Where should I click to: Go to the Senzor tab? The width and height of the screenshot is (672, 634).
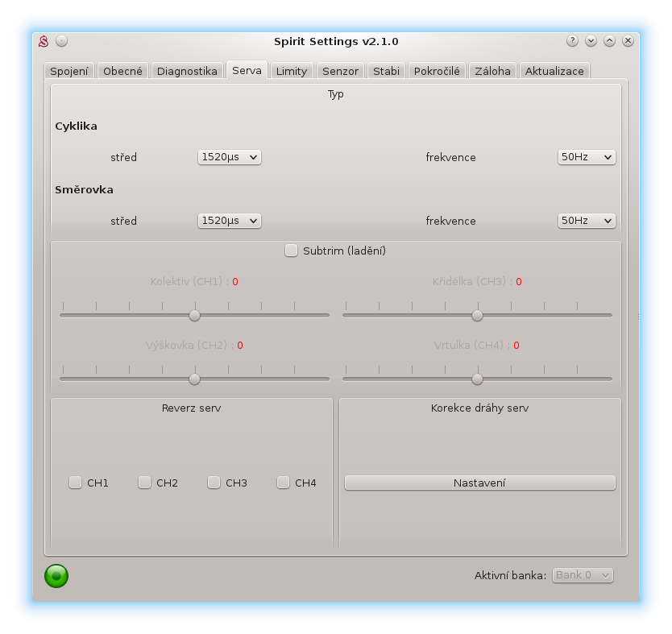click(x=340, y=71)
